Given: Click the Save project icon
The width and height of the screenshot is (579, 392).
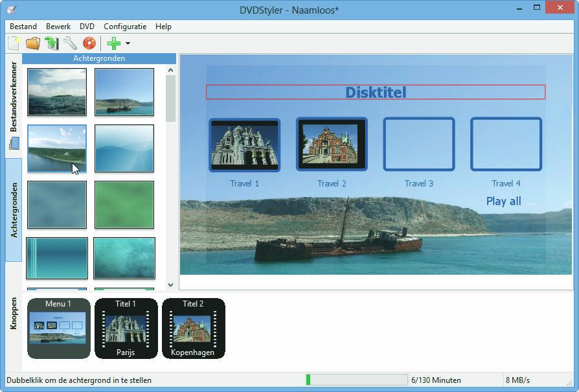Looking at the screenshot, I should click(52, 44).
